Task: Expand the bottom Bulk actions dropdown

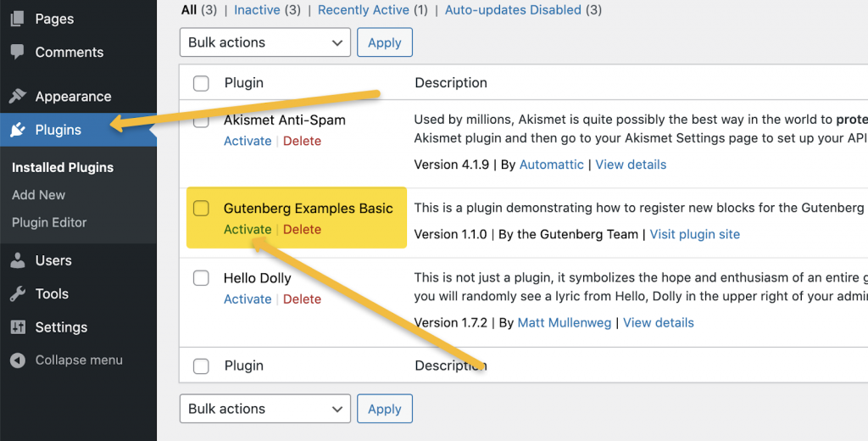Action: [x=265, y=409]
